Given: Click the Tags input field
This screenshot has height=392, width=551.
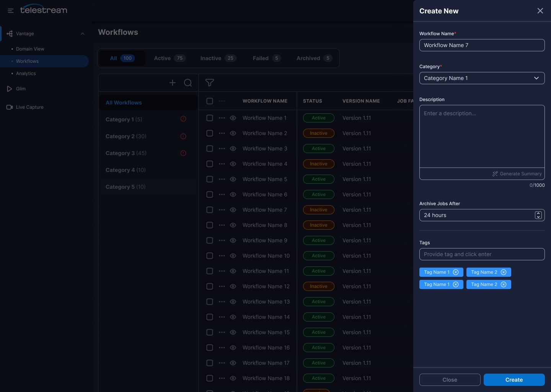Looking at the screenshot, I should [x=482, y=254].
